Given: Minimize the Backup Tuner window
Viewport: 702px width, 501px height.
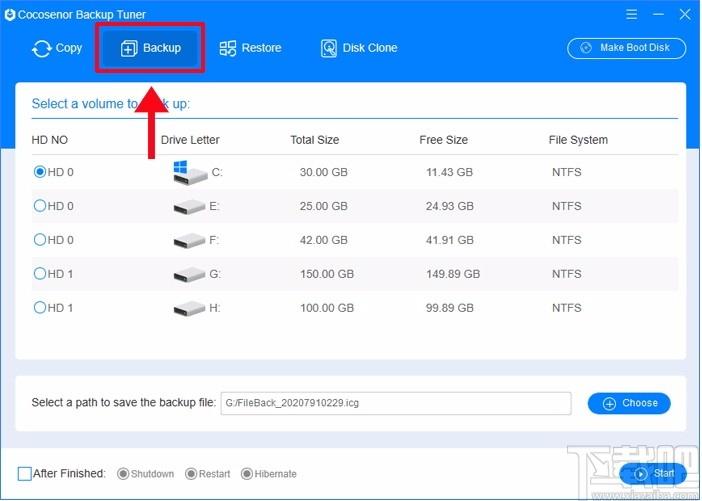Looking at the screenshot, I should click(658, 14).
